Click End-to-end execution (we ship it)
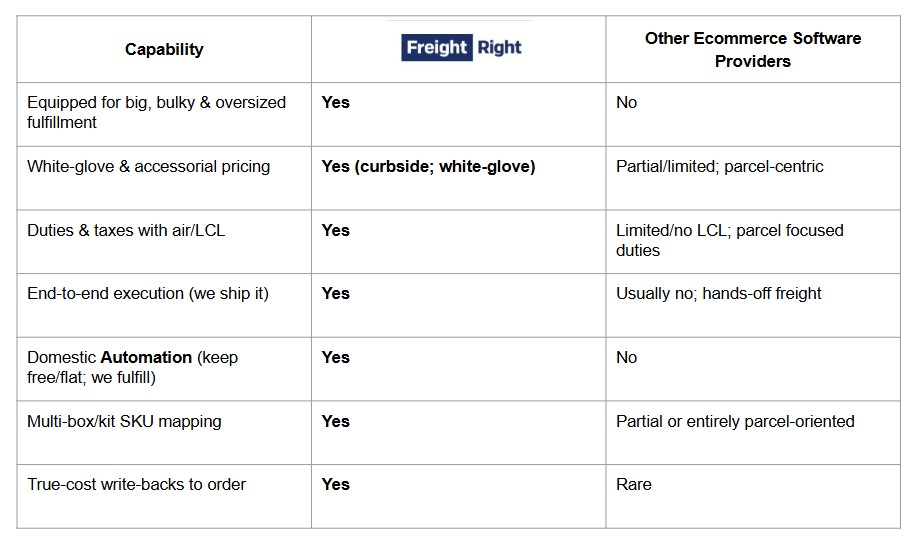The height and width of the screenshot is (540, 915). pos(147,293)
